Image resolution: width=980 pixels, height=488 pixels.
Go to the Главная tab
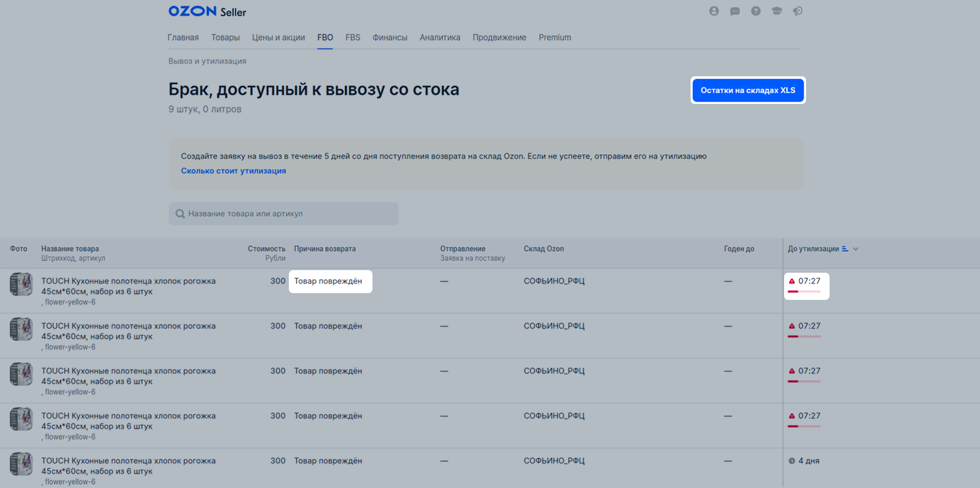(x=183, y=38)
